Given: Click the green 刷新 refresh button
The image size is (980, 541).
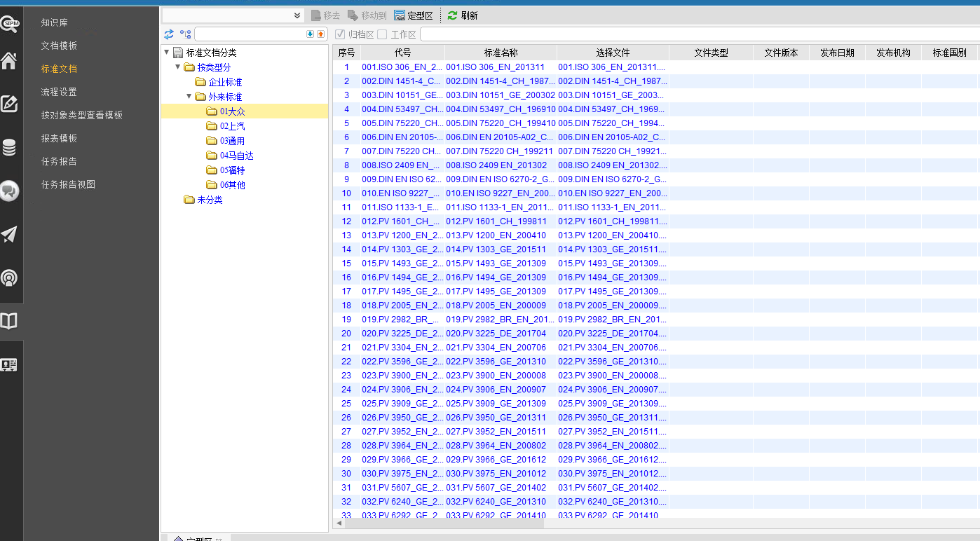Looking at the screenshot, I should click(463, 15).
